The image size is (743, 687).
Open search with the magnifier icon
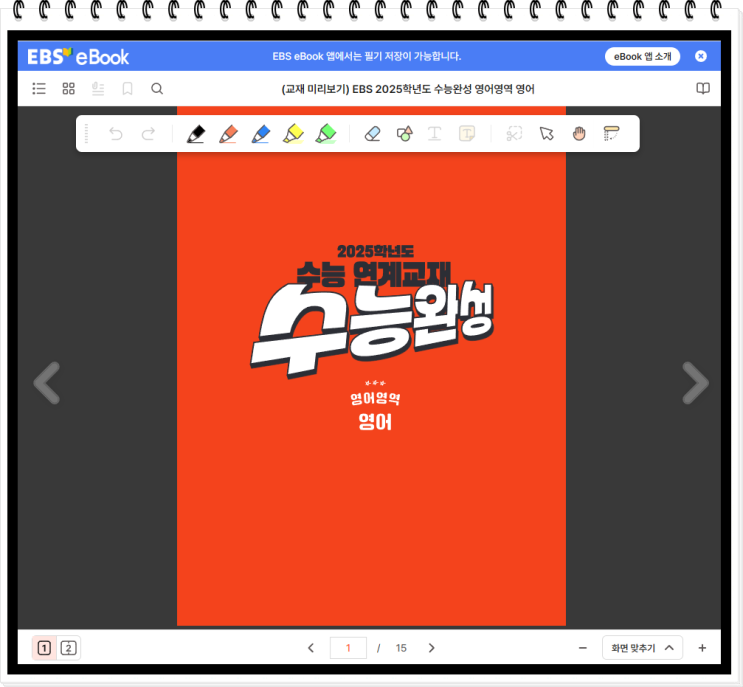click(157, 89)
